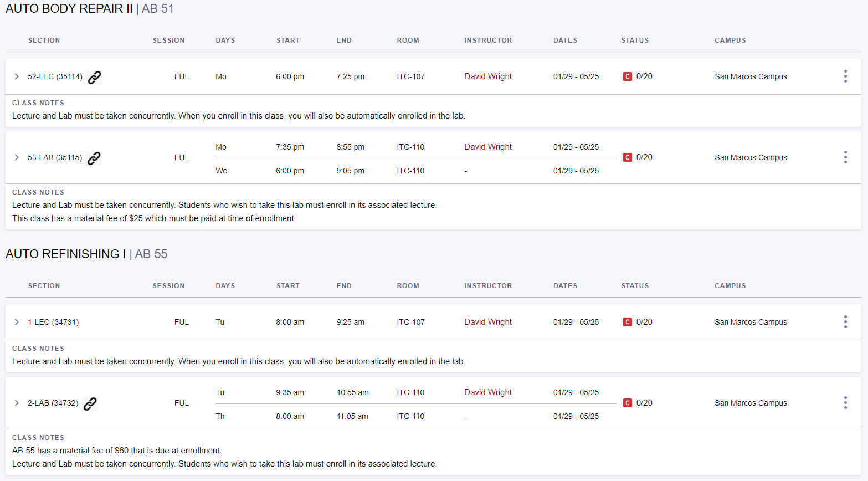
Task: Open David Wright link for 1-LEC lecture
Action: 487,322
